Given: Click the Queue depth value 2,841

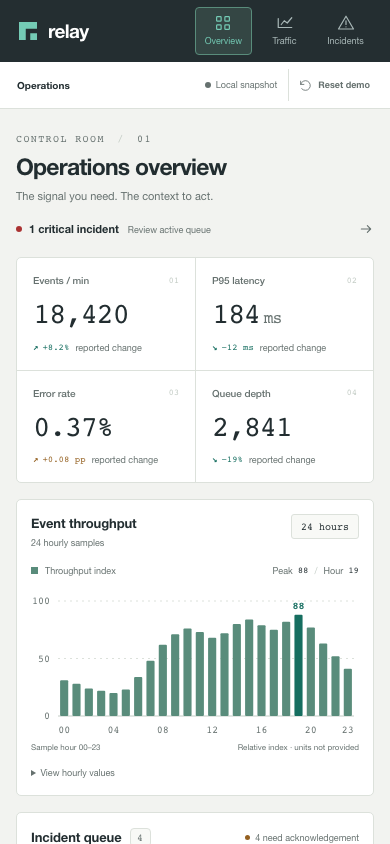Looking at the screenshot, I should click(x=252, y=427).
